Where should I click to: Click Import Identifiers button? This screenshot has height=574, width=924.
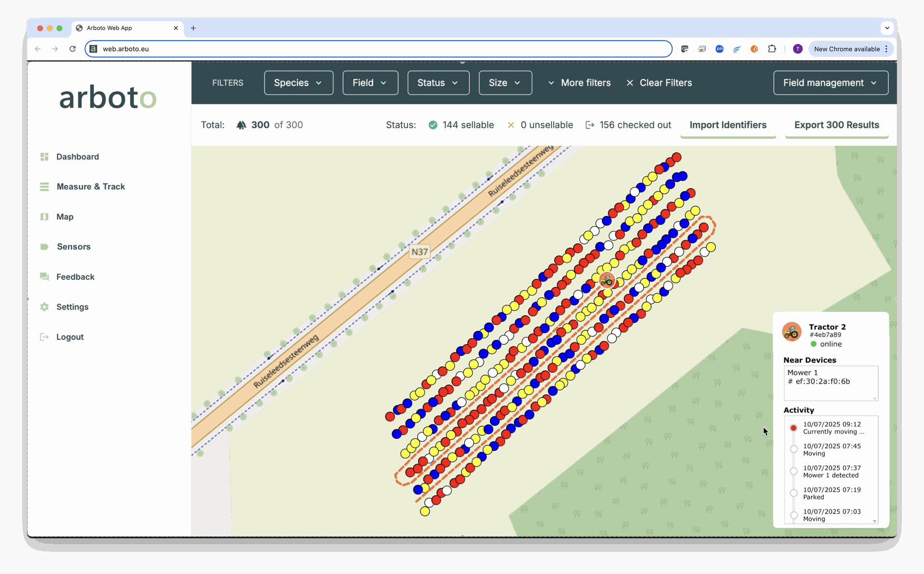click(728, 125)
